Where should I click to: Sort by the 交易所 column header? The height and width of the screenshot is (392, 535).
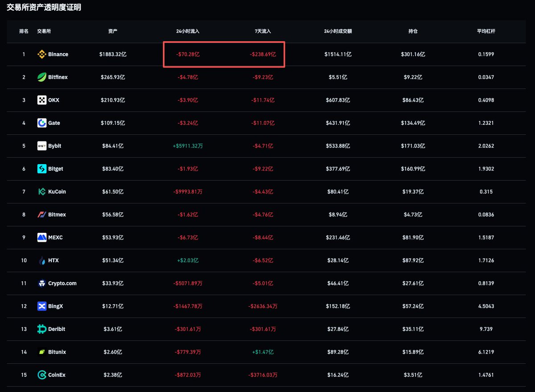click(x=44, y=31)
